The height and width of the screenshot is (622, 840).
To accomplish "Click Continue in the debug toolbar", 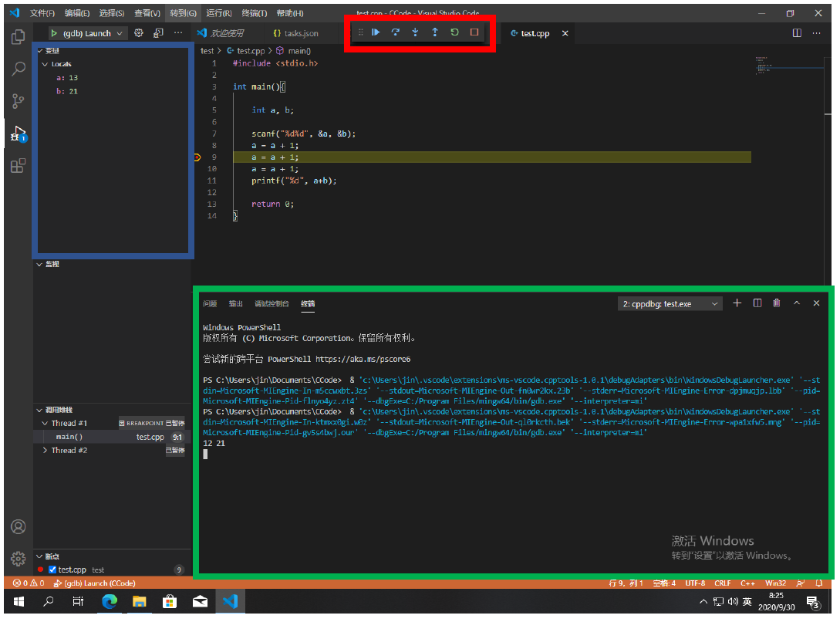I will pos(376,32).
